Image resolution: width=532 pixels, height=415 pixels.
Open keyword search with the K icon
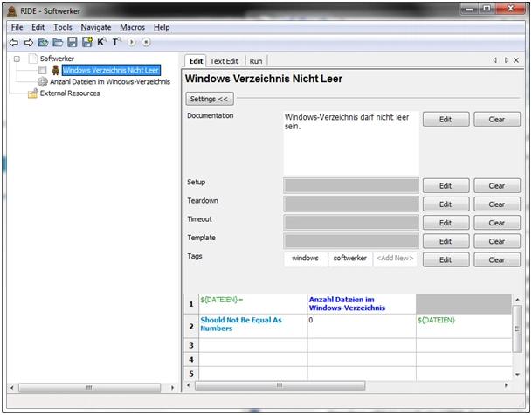[101, 41]
